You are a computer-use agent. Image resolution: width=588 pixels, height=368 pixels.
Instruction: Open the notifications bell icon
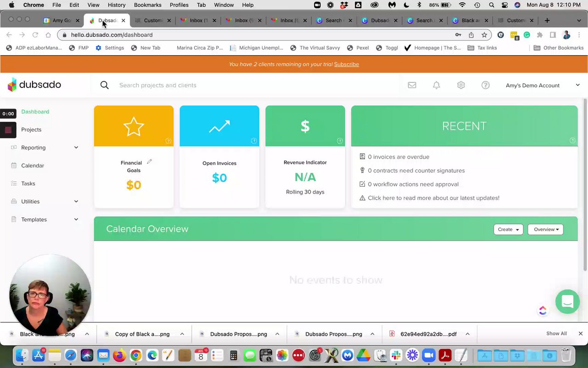(436, 85)
